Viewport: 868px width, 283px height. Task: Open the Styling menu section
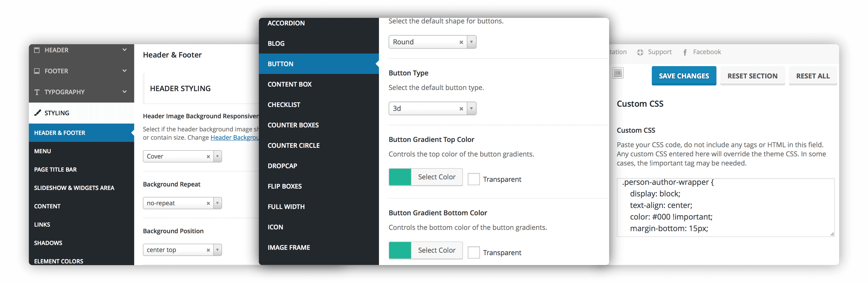coord(82,113)
